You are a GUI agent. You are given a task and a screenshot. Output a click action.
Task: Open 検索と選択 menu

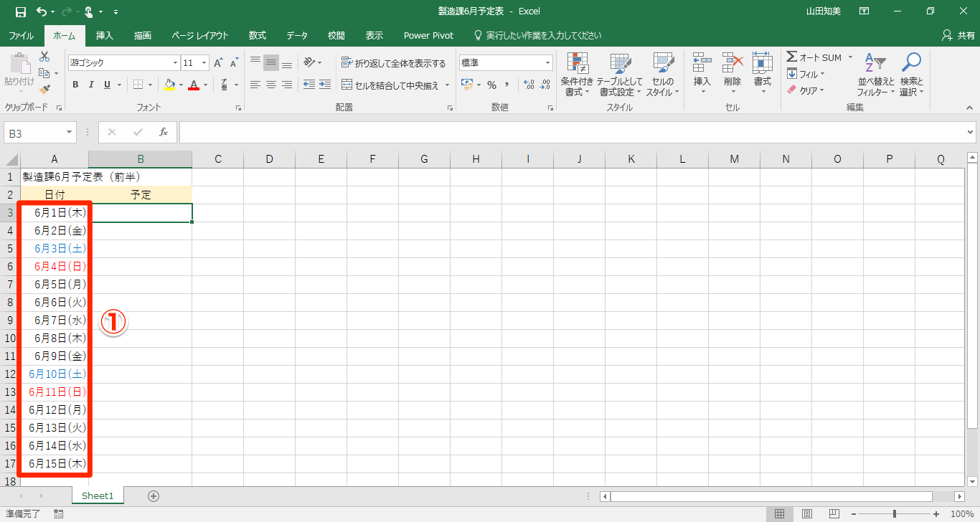click(912, 75)
